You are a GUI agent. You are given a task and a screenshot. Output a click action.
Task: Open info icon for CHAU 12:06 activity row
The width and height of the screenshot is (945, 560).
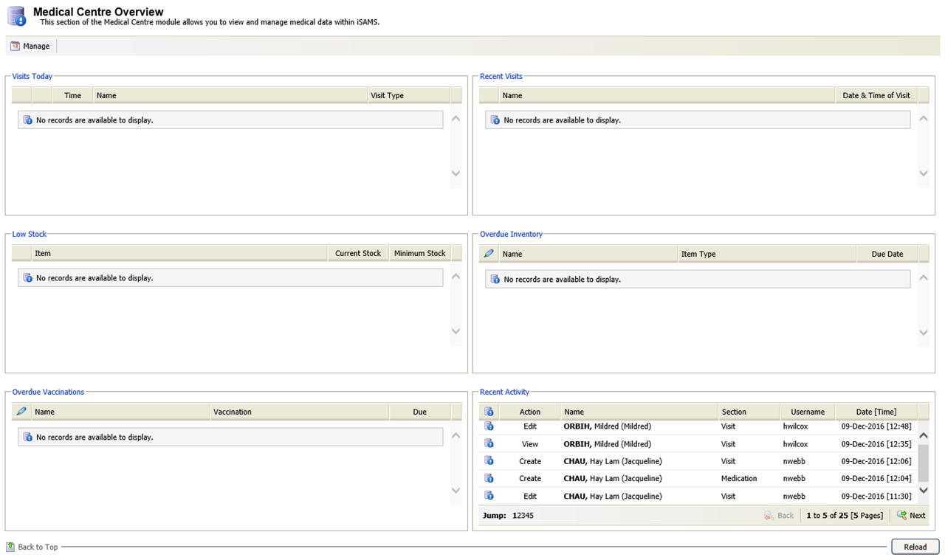(489, 461)
